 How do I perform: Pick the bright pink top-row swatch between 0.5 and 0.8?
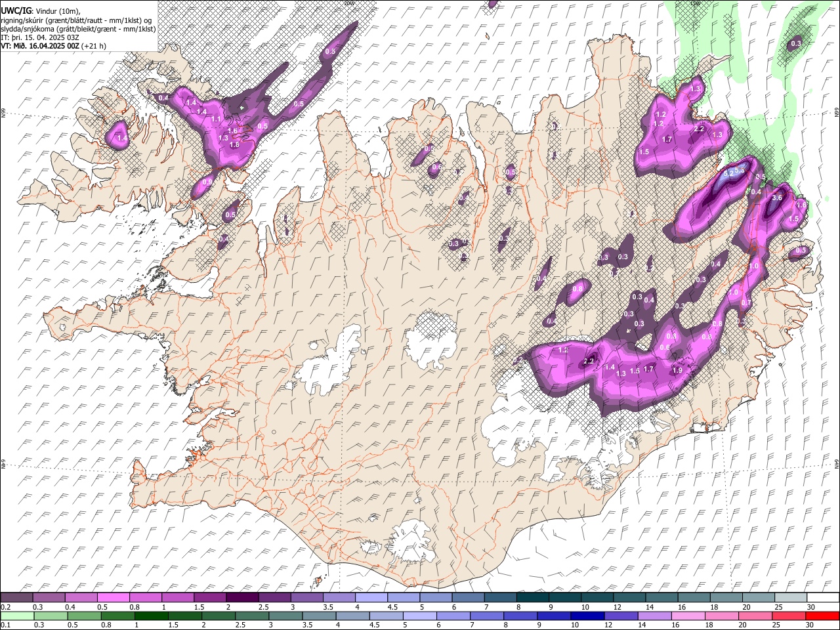[x=113, y=598]
